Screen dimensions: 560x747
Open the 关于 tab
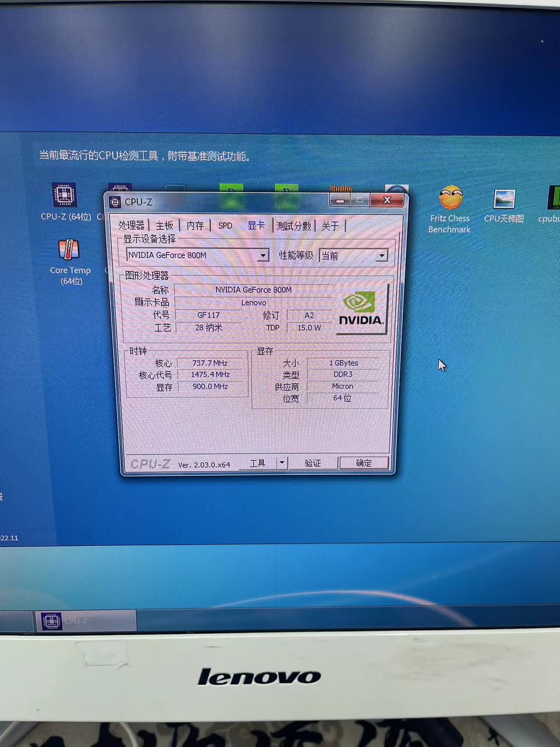(x=330, y=226)
